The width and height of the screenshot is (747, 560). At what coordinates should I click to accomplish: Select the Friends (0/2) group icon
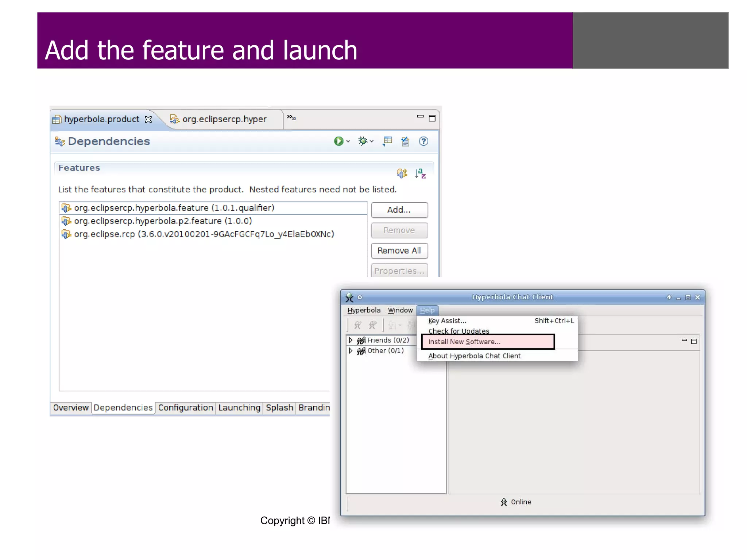pyautogui.click(x=361, y=341)
